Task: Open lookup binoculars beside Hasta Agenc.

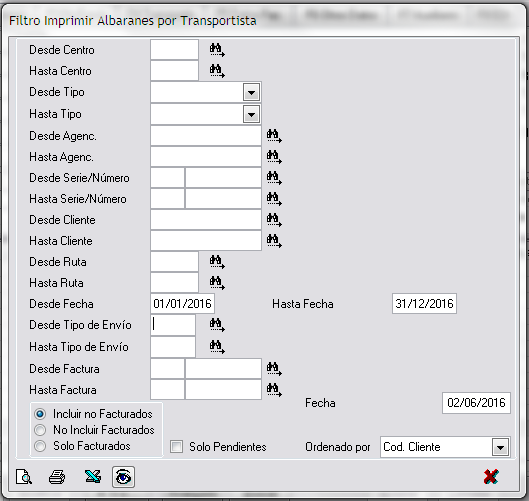Action: tap(274, 157)
